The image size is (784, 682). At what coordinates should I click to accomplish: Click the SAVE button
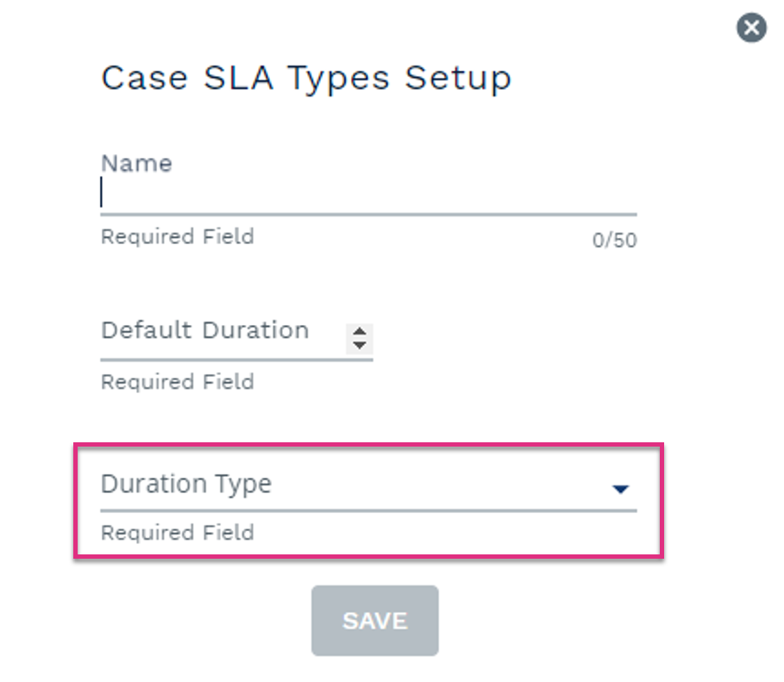[375, 621]
